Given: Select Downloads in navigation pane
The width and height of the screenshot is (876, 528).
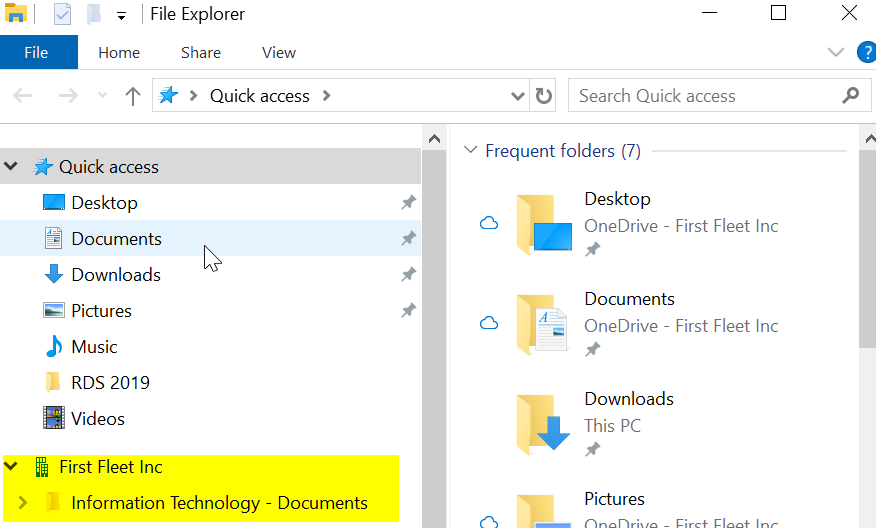Looking at the screenshot, I should [210, 274].
